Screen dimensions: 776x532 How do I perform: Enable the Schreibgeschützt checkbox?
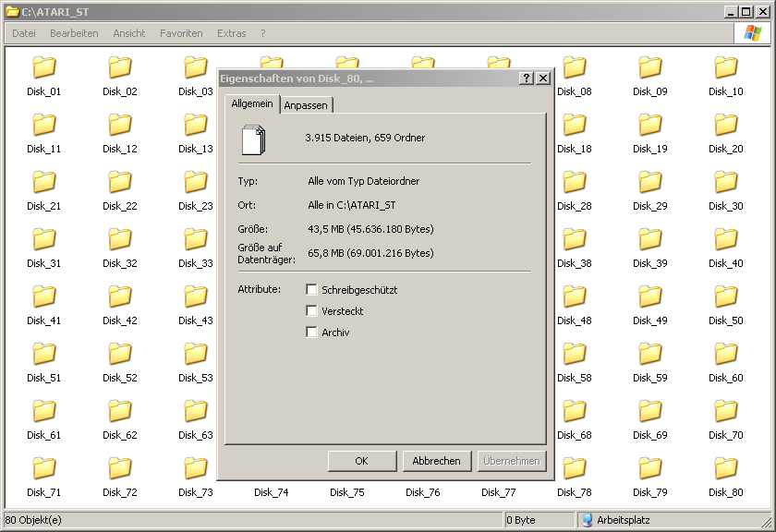point(311,289)
